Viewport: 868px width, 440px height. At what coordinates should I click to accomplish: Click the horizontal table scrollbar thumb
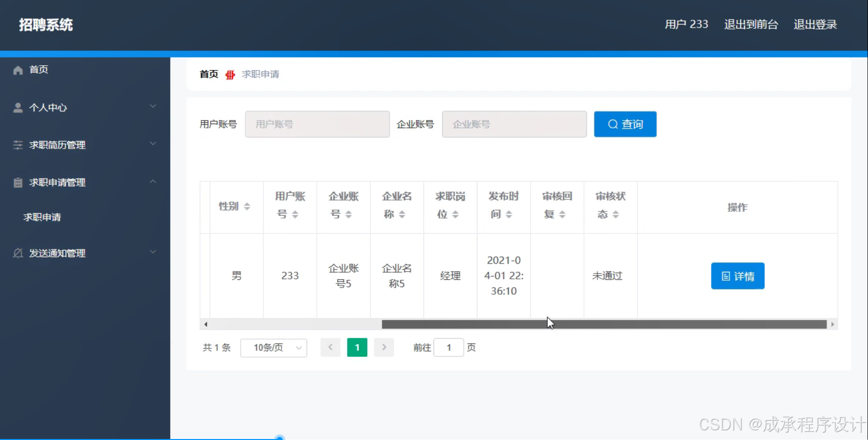tap(604, 324)
